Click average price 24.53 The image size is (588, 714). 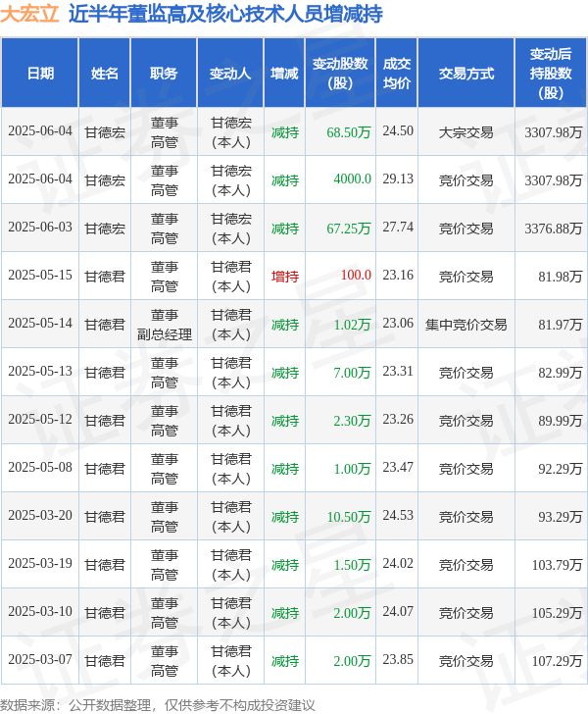click(398, 515)
